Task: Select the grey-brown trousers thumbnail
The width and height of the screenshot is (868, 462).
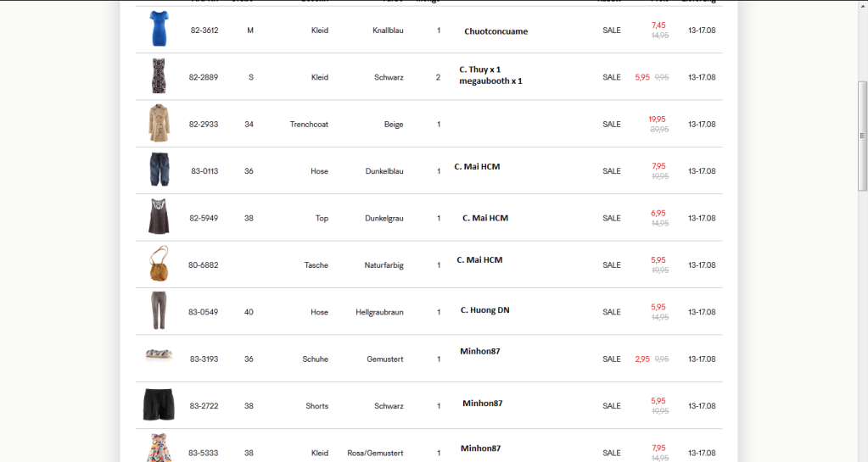Action: pyautogui.click(x=159, y=311)
